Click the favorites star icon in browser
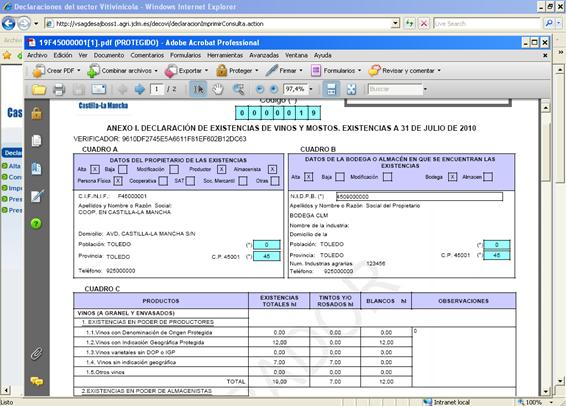 pos(7,55)
